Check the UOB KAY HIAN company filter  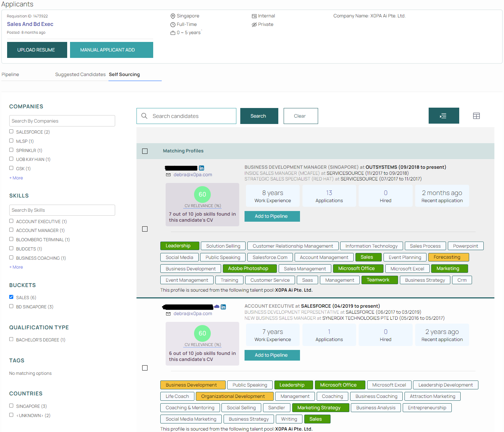pyautogui.click(x=11, y=159)
